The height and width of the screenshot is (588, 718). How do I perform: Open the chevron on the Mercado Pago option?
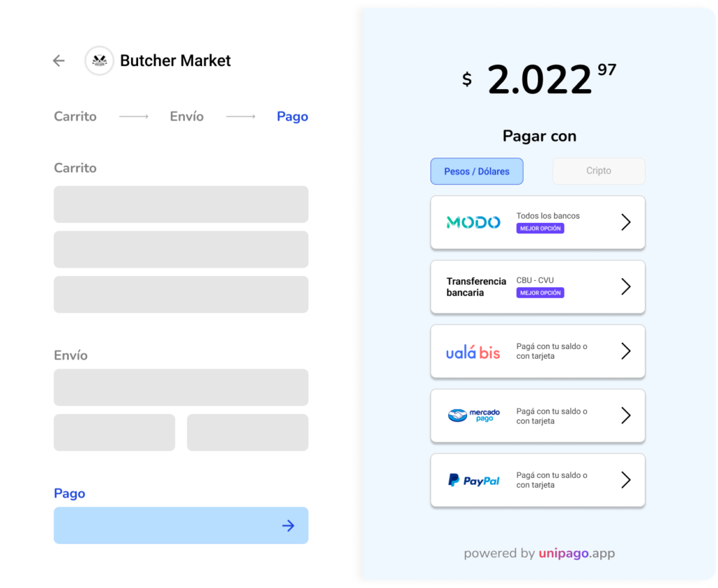click(x=626, y=416)
